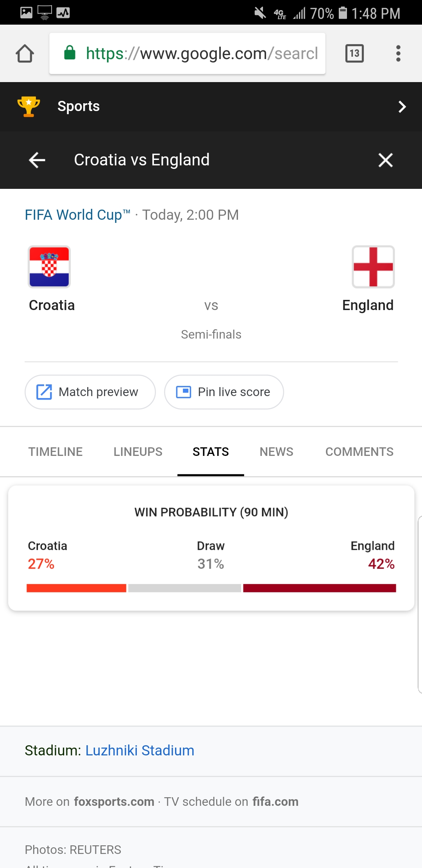
Task: Tap the England flag icon
Action: 373,267
